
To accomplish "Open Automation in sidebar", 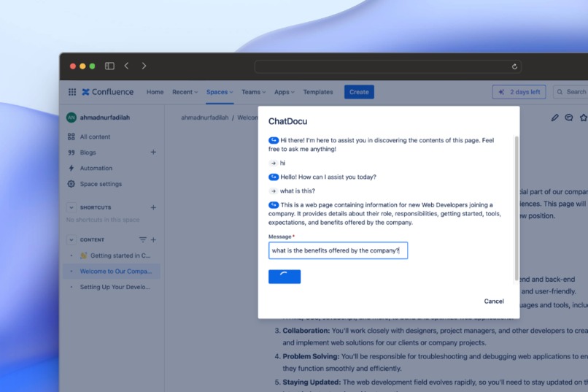I will coord(96,169).
